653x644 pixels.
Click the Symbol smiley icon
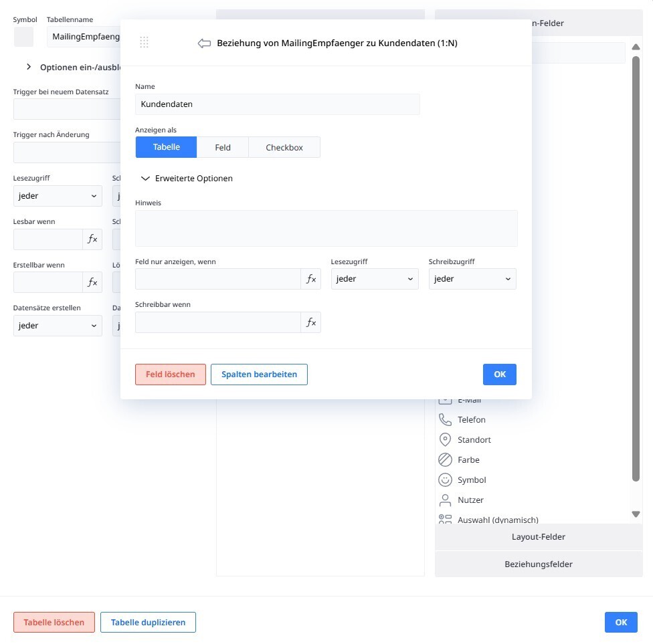tap(445, 479)
